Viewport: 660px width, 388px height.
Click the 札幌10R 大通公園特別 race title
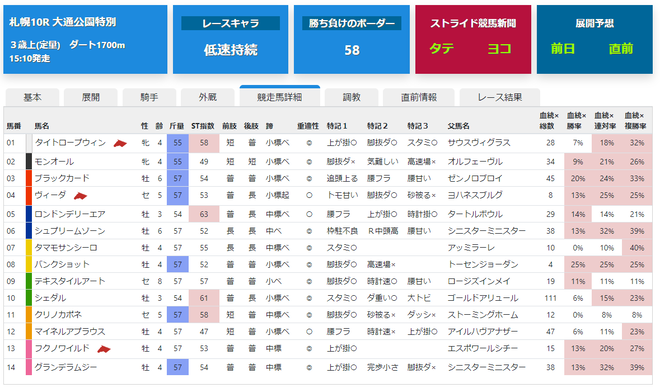(x=63, y=22)
